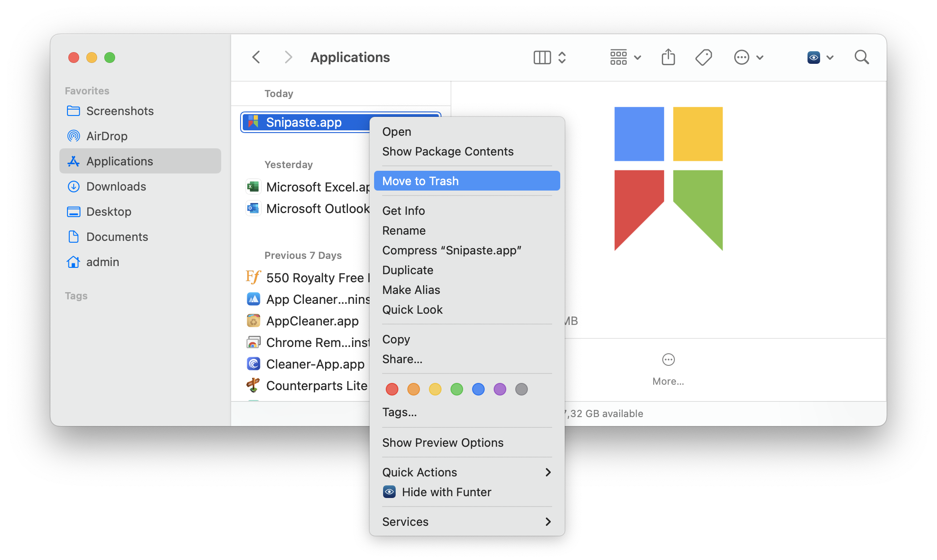Choose Copy from the context menu
This screenshot has height=560, width=937.
coord(467,339)
